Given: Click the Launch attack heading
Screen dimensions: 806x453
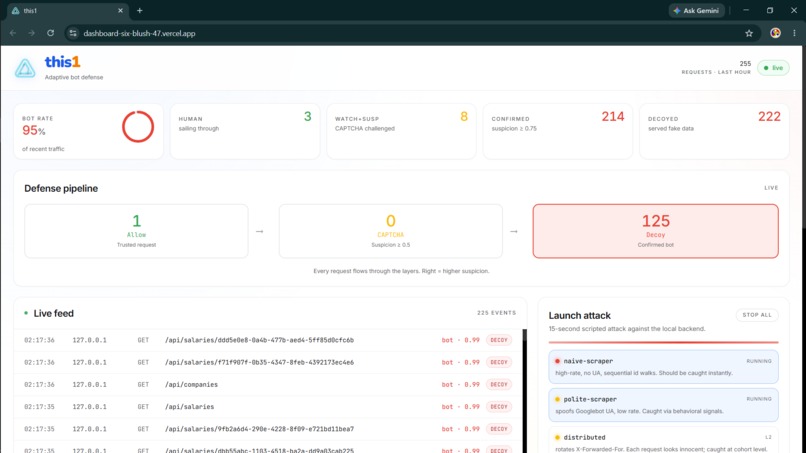Looking at the screenshot, I should pos(579,315).
